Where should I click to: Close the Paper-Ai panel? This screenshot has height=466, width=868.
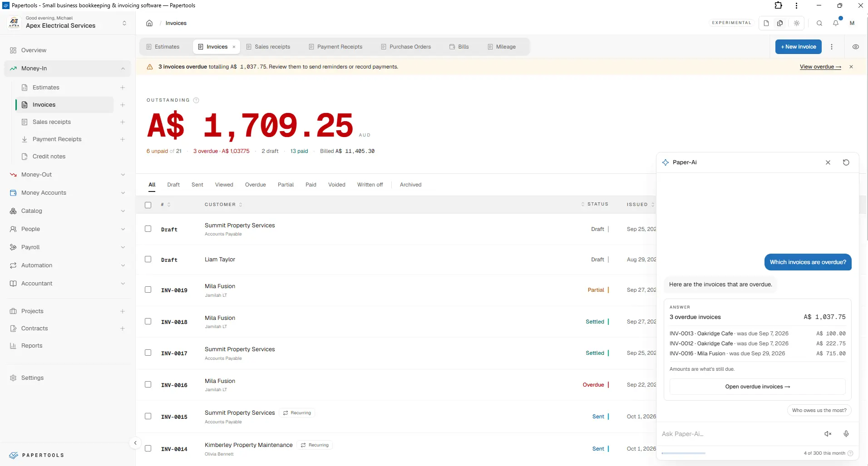[828, 162]
